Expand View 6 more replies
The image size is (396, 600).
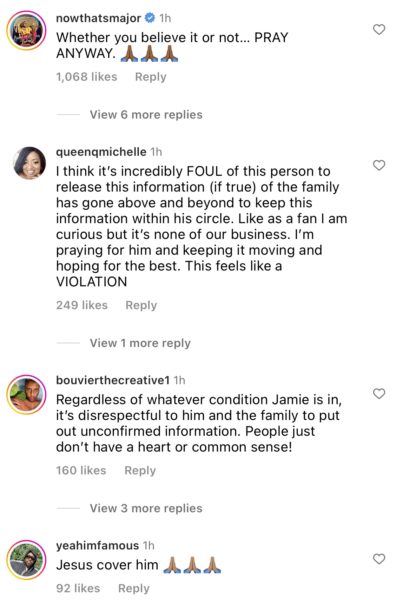(146, 115)
